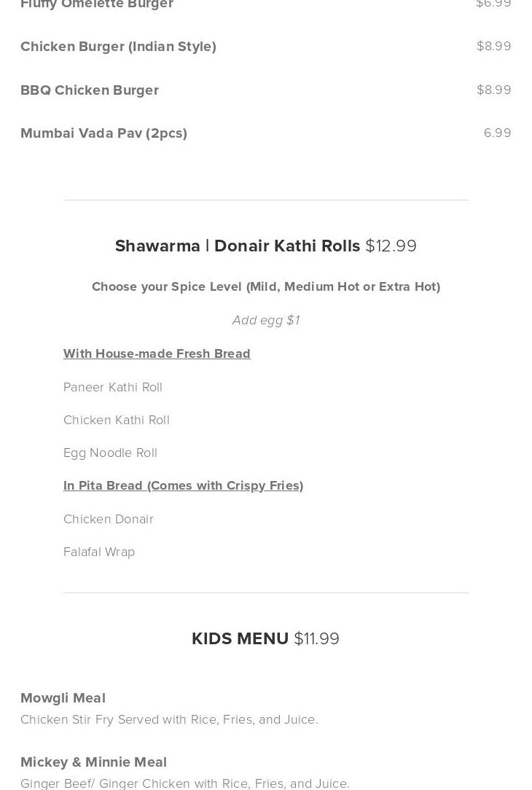This screenshot has width=532, height=790.
Task: Click the Mickey & Minnie Meal item
Action: point(93,762)
